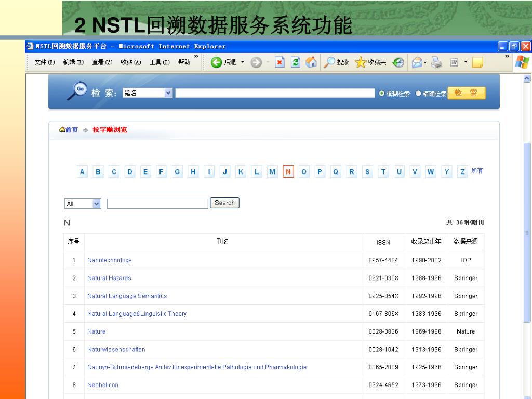Click the Mail envelope toolbar icon
532x399 pixels.
point(417,62)
